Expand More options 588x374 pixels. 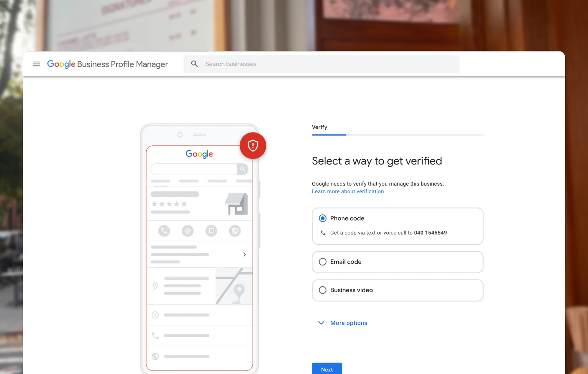pyautogui.click(x=349, y=323)
